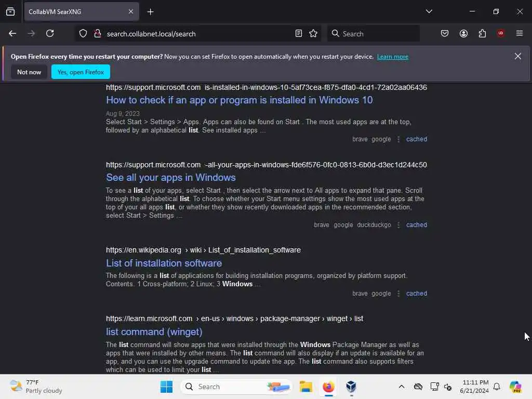Open the weather widget showing 77°F
Viewport: 532px width, 399px height.
coord(36,387)
